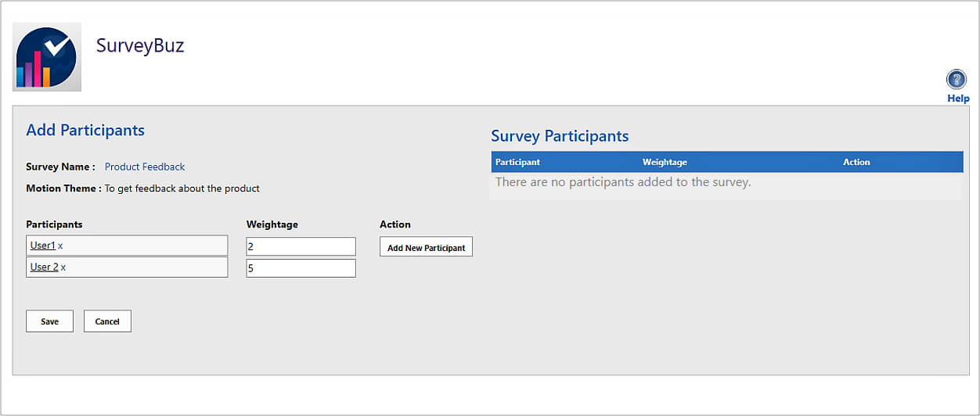
Task: Remove User1 using its x icon
Action: point(61,246)
